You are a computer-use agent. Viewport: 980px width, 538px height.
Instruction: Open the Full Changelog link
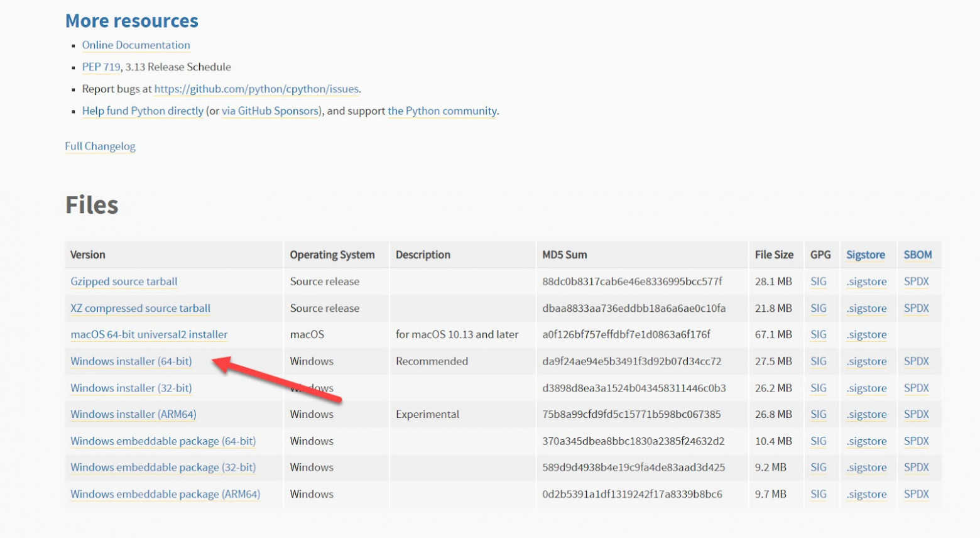100,146
